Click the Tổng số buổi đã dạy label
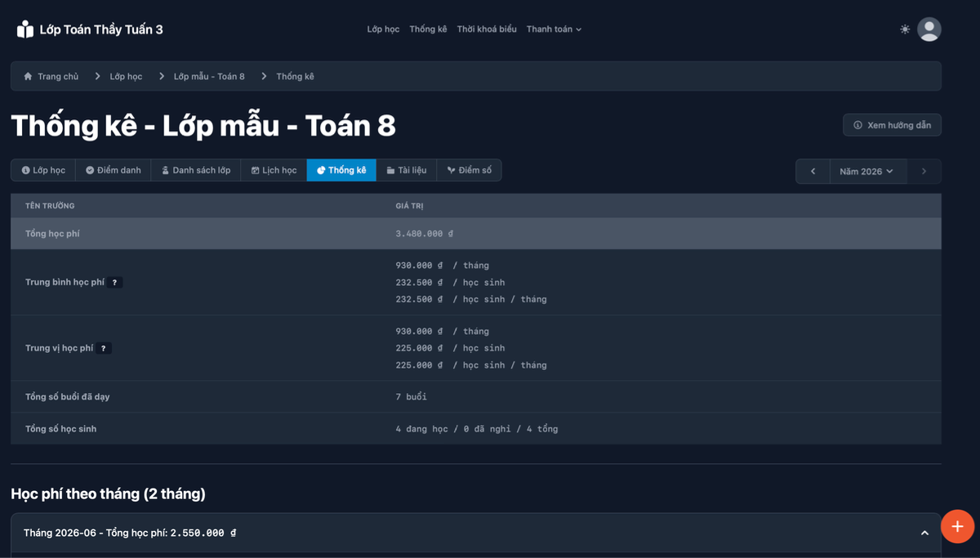This screenshot has height=558, width=980. 67,396
